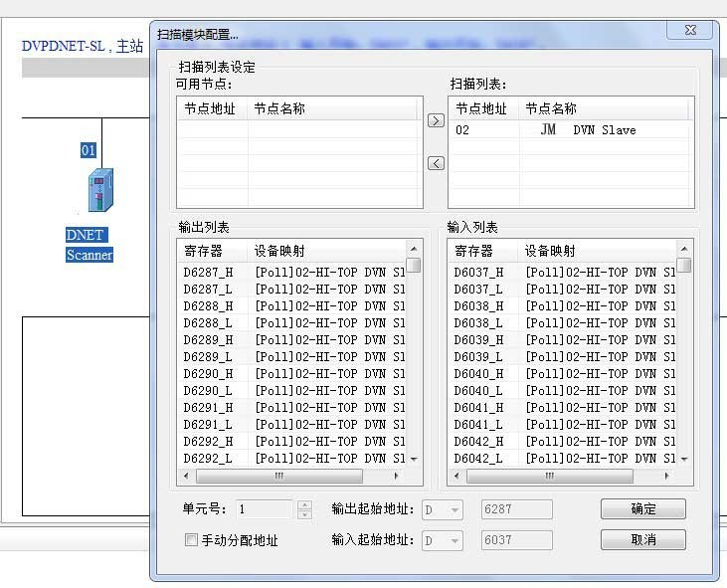Click 节点地址 column header in 可用节点 list
Screen dimensions: 727x588
(211, 109)
